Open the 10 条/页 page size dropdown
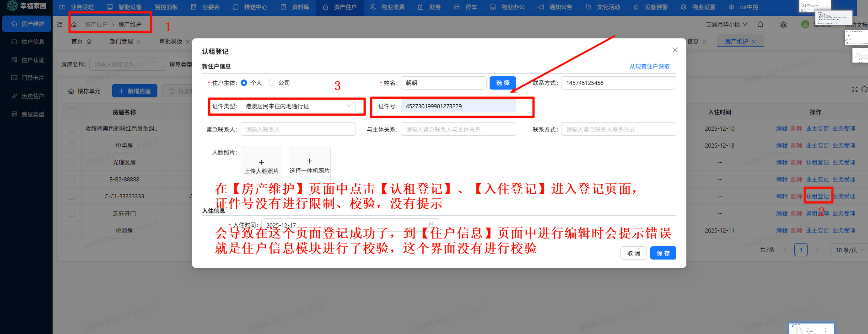This screenshot has width=868, height=334. [849, 250]
